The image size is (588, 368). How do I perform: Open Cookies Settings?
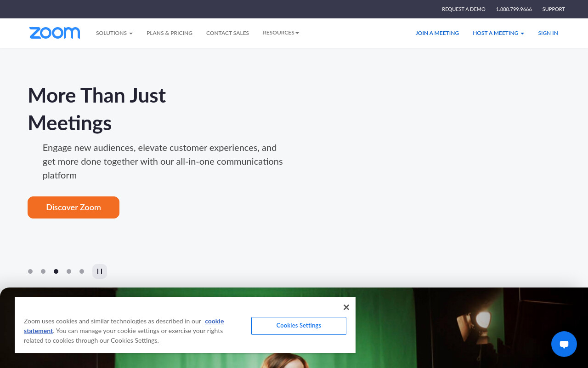[299, 326]
